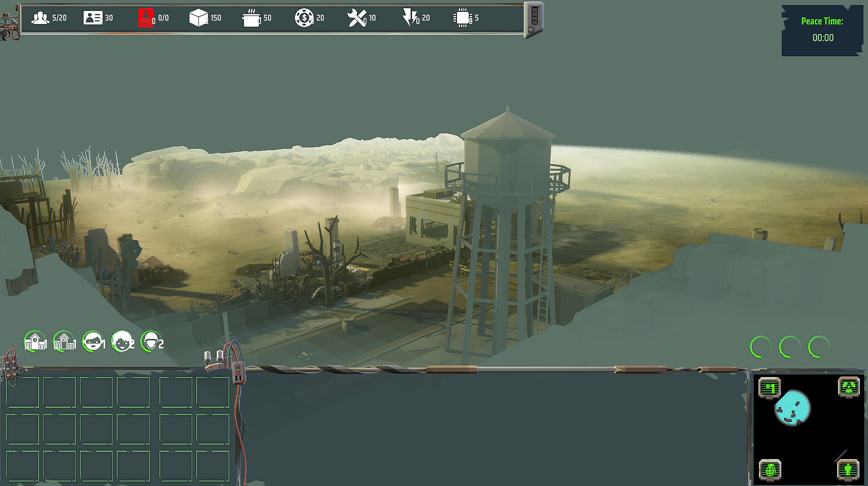Select the ID card resource icon
Screen dimensions: 868x486
[x=93, y=18]
